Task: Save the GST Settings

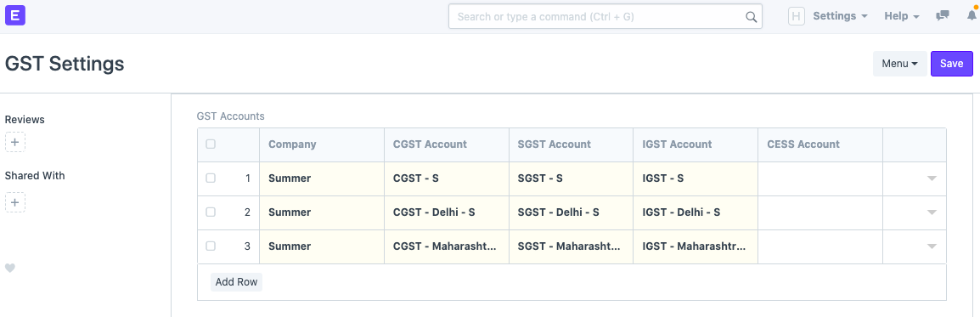Action: (x=951, y=64)
